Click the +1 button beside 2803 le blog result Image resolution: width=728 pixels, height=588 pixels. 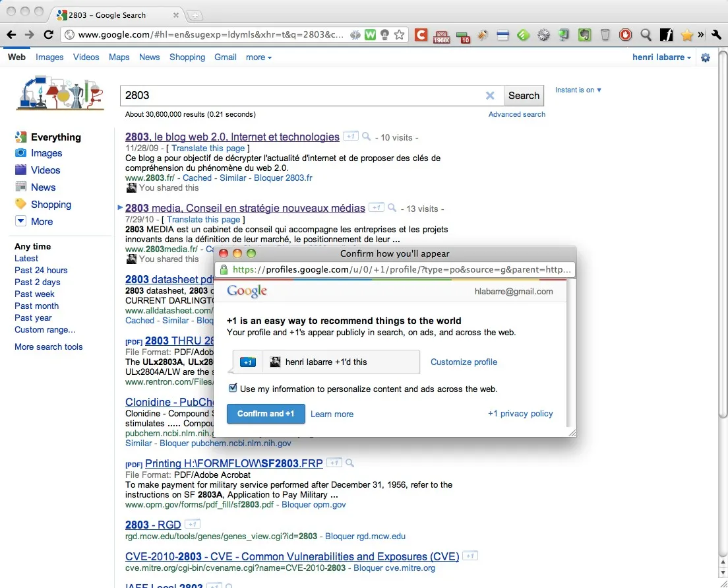(x=351, y=136)
